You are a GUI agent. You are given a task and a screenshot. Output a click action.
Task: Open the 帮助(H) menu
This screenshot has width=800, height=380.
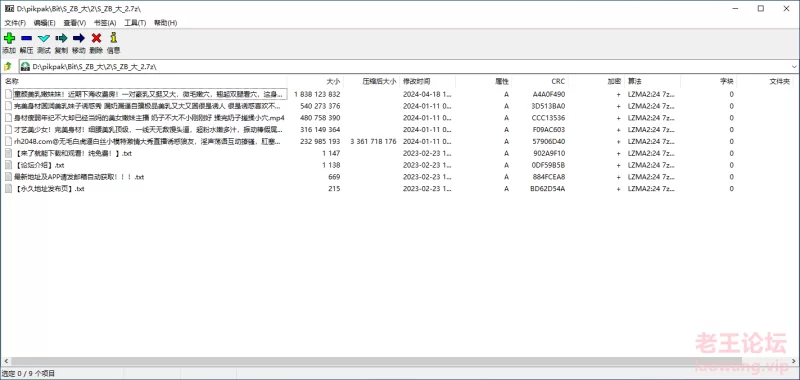pos(165,23)
